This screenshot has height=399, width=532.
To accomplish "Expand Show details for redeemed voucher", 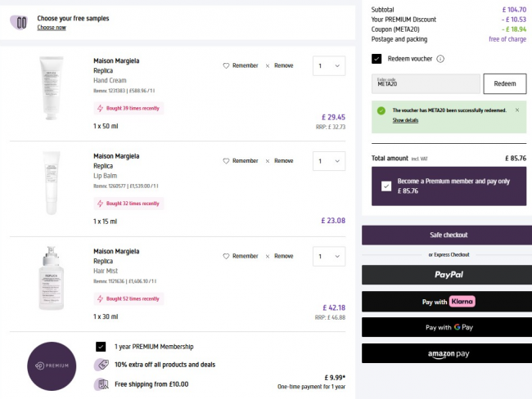I will tap(405, 120).
